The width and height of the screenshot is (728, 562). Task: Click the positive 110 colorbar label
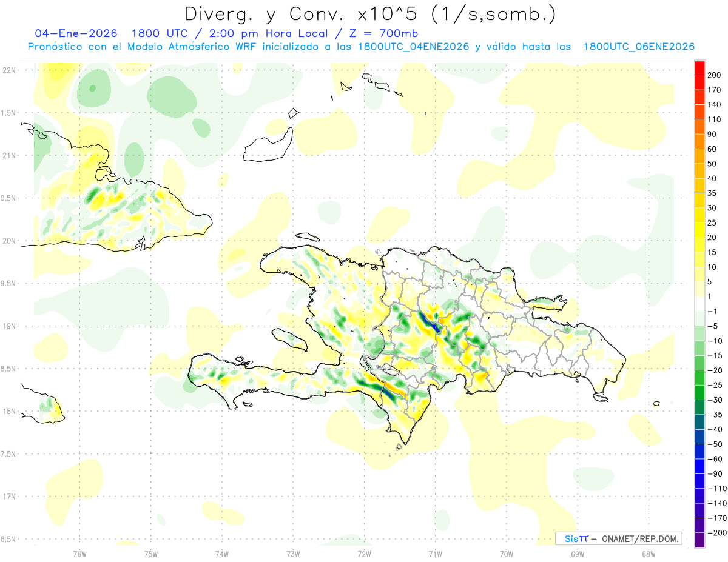point(715,119)
